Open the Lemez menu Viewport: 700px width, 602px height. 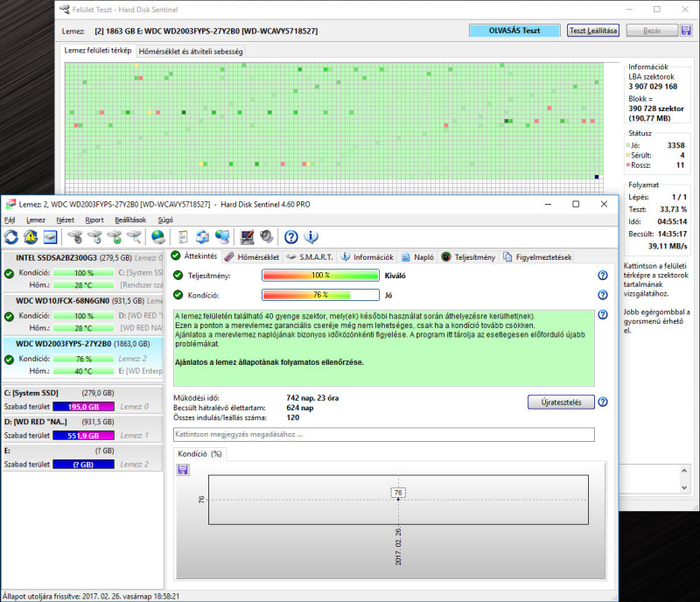coord(36,220)
